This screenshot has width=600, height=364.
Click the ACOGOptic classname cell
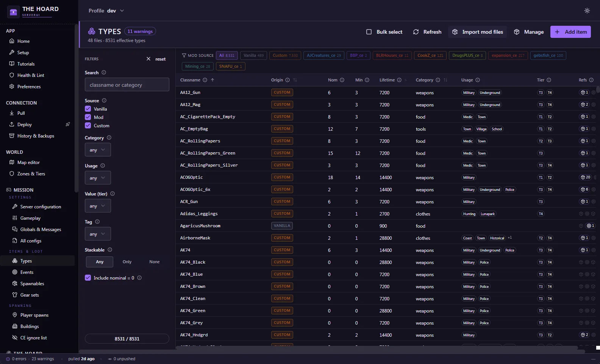tap(191, 177)
